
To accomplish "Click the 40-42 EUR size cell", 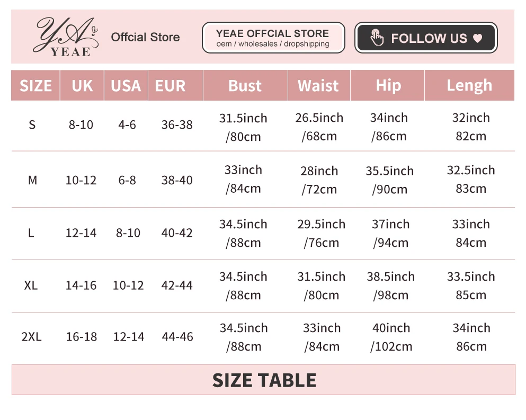I will coord(177,234).
